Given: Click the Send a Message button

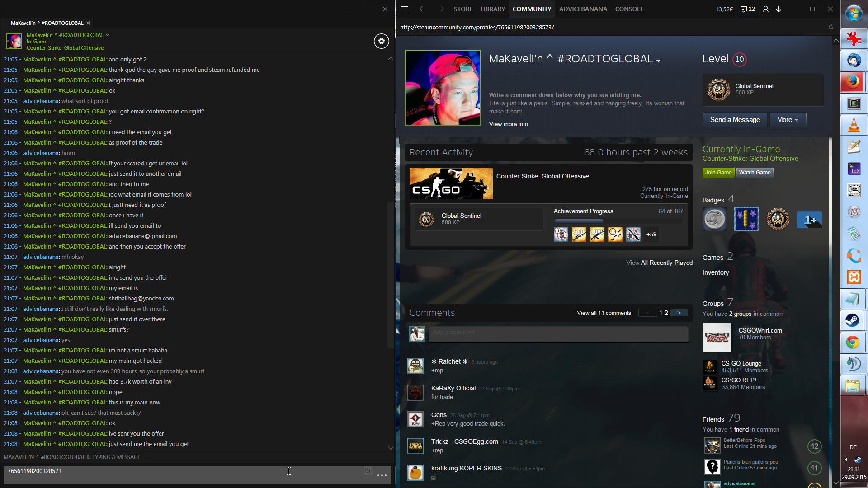Looking at the screenshot, I should [x=735, y=120].
